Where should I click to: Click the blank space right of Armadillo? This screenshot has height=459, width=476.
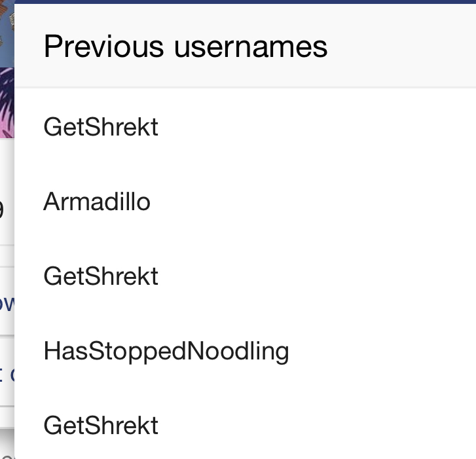tap(313, 202)
